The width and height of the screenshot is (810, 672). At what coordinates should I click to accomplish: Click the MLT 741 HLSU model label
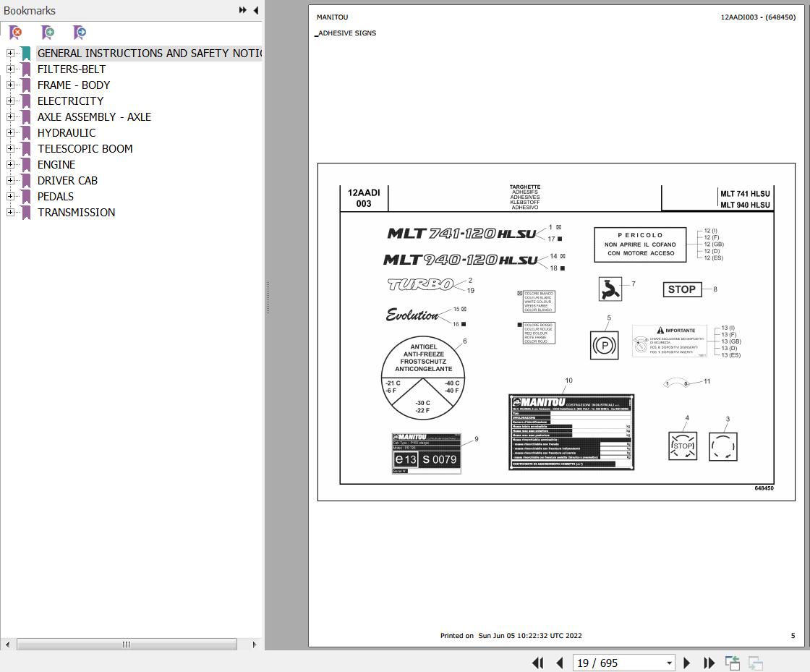pos(745,194)
